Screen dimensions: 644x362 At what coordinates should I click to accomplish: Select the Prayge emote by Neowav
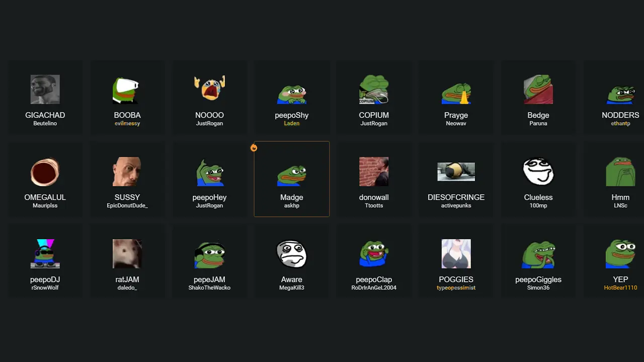(456, 98)
